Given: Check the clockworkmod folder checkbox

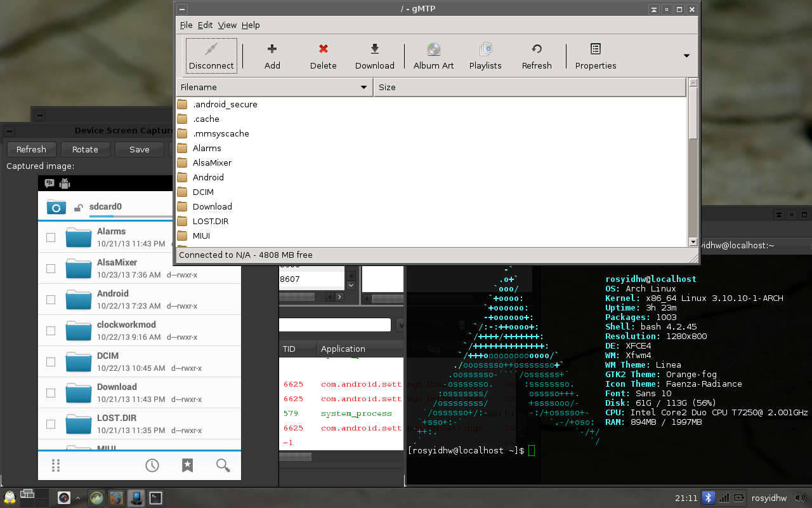Looking at the screenshot, I should [x=51, y=331].
